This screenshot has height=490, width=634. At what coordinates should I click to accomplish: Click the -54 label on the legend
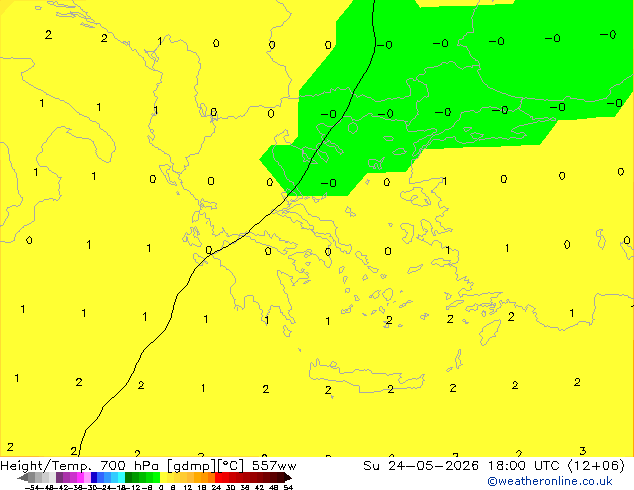(x=32, y=488)
